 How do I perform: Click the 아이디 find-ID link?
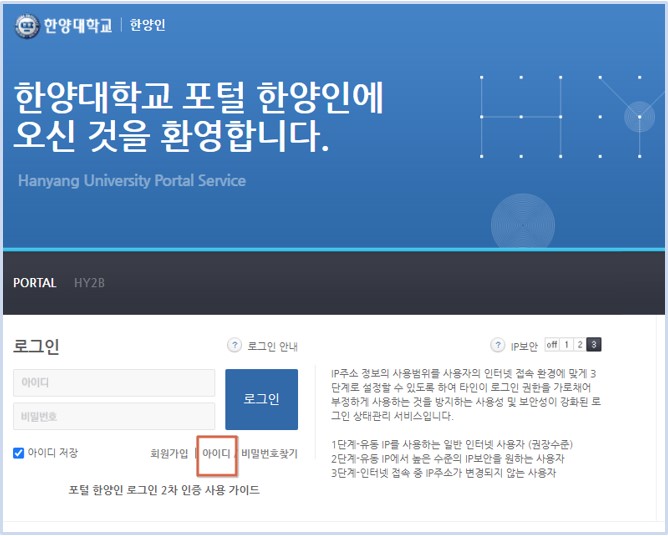click(x=216, y=453)
